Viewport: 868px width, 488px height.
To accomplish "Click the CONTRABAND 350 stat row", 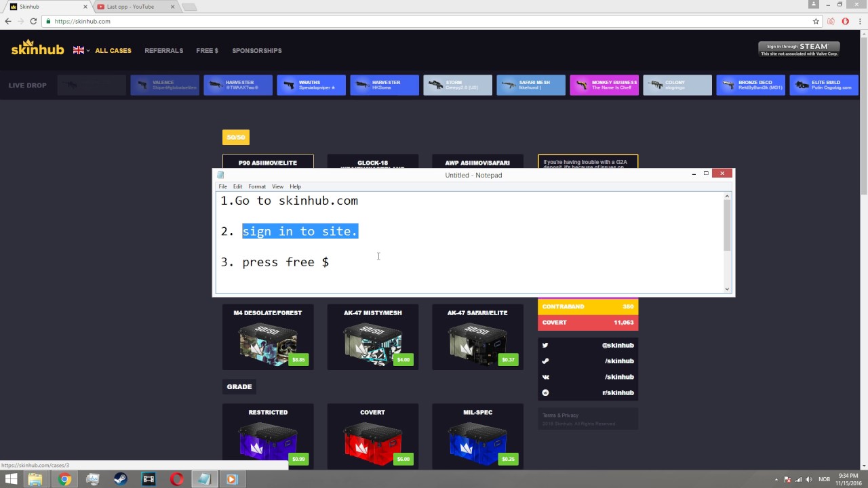I will point(588,307).
